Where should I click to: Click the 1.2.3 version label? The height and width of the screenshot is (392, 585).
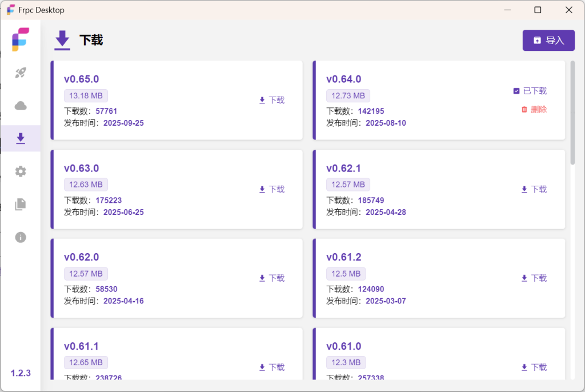(x=21, y=373)
